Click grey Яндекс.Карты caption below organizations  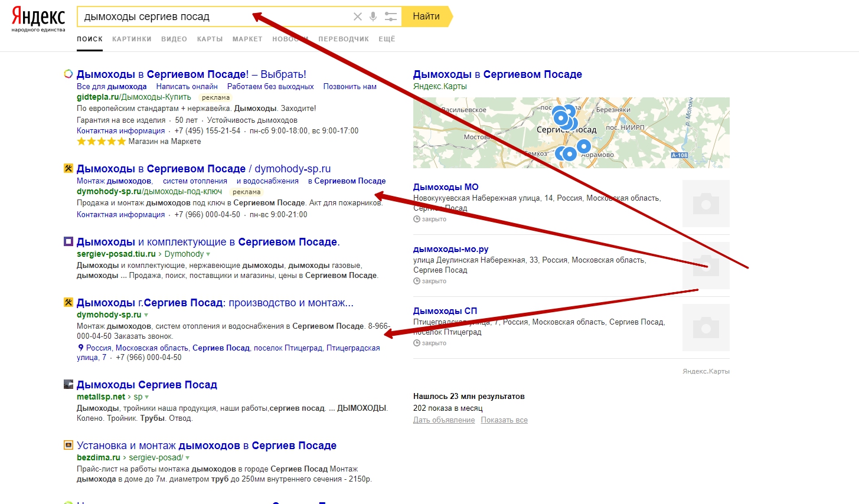706,371
